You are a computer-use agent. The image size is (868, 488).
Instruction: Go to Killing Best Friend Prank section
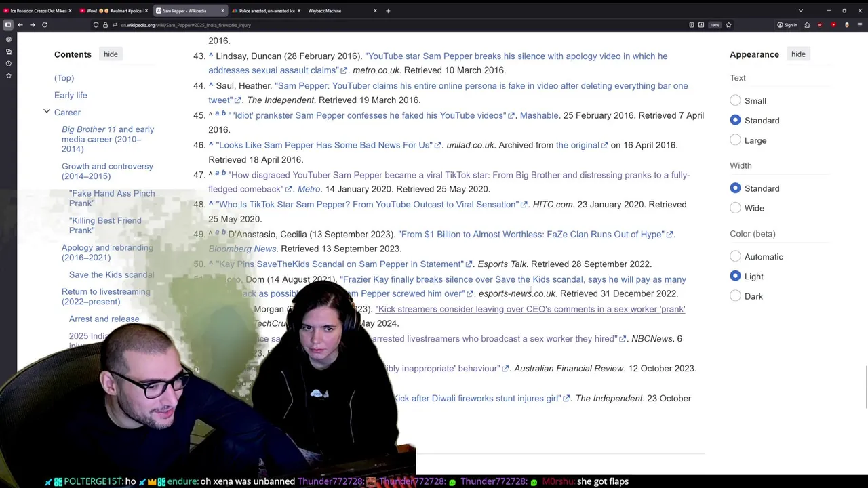click(x=105, y=225)
